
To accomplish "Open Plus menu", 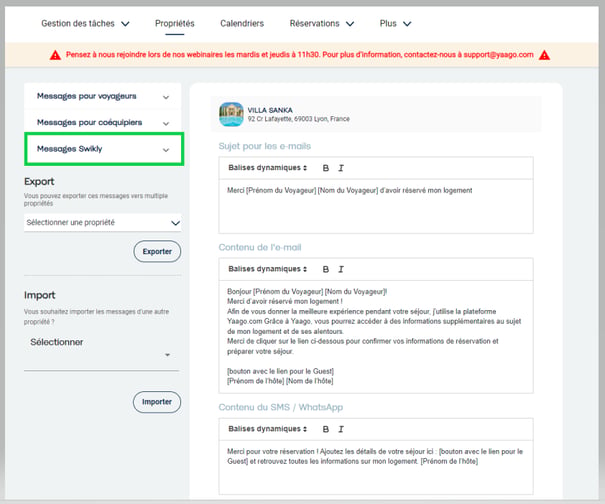I will tap(395, 24).
